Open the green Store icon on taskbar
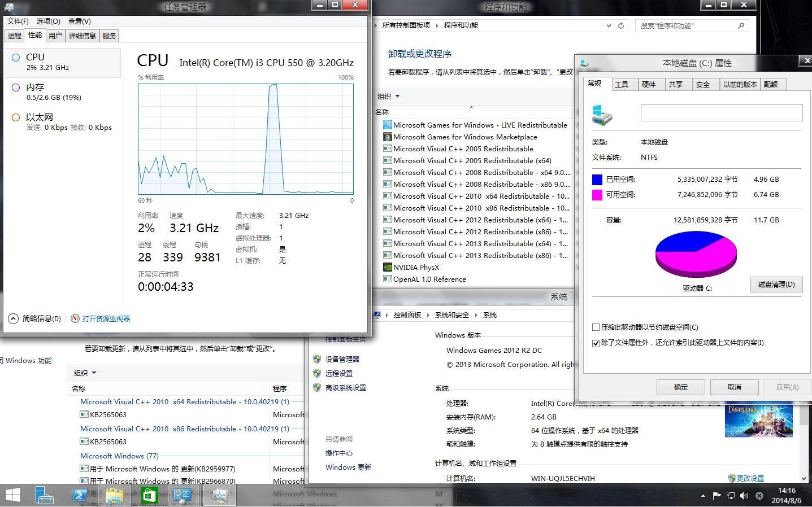 point(149,495)
